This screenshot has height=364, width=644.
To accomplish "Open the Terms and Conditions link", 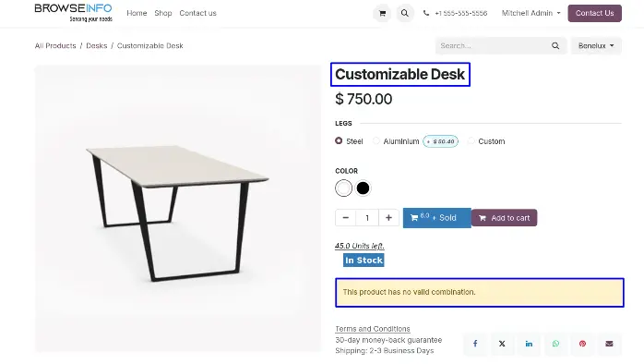I will pos(373,329).
